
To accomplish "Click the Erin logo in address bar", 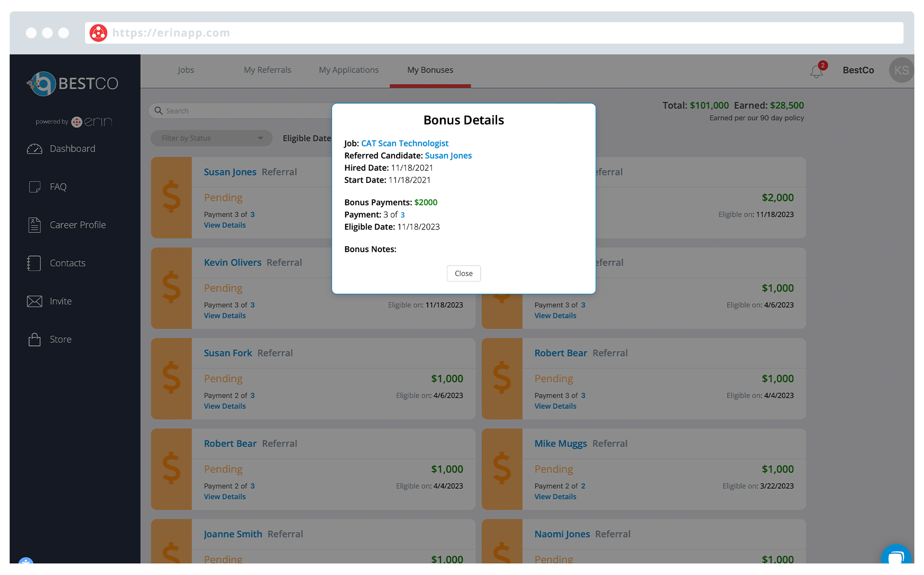I will tap(98, 33).
